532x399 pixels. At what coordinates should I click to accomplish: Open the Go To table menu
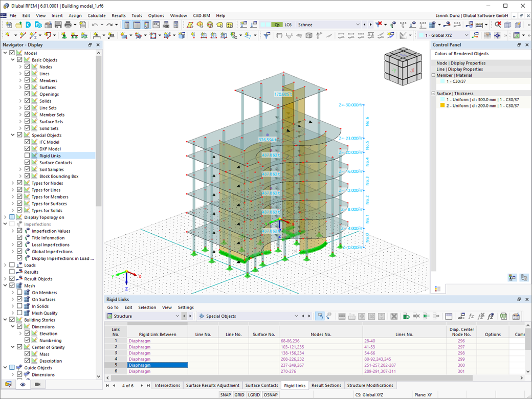(x=113, y=307)
